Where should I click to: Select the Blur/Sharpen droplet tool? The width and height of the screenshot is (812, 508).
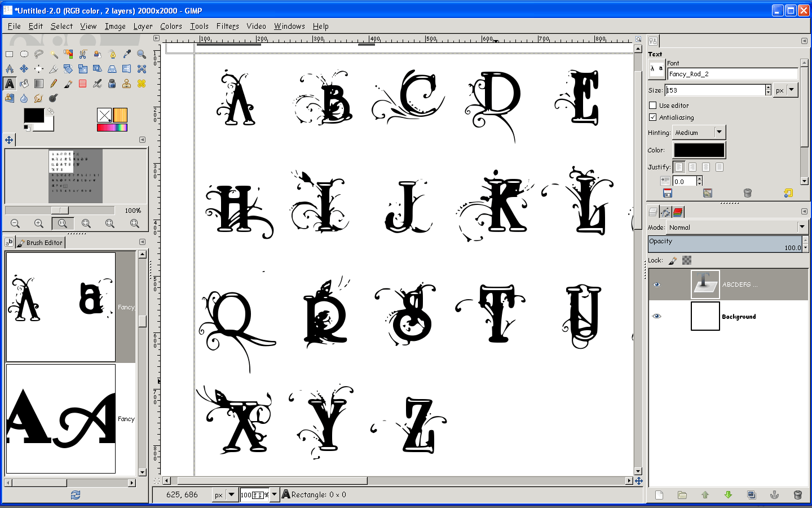(x=24, y=98)
